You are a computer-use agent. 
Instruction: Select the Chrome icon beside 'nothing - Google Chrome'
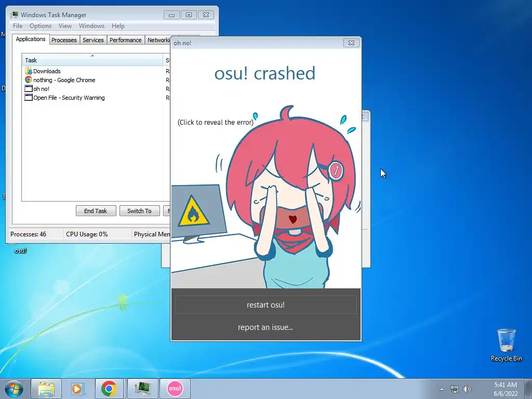click(29, 79)
